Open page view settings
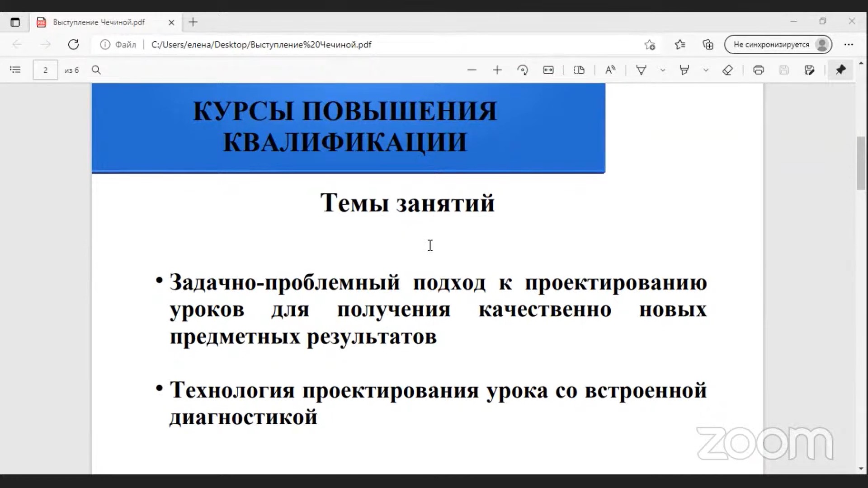 coord(579,70)
